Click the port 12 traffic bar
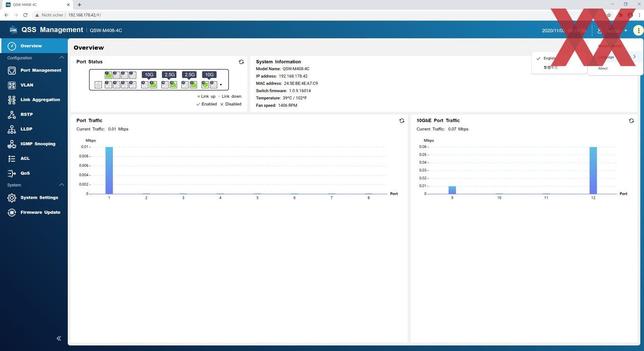Screen dimensions: 644x351 593,170
